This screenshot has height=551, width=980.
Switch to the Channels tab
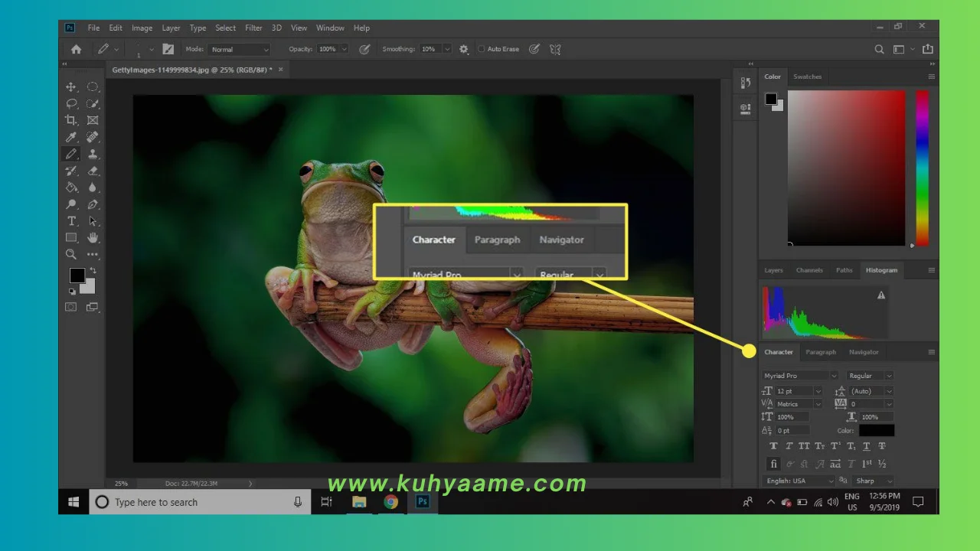809,270
